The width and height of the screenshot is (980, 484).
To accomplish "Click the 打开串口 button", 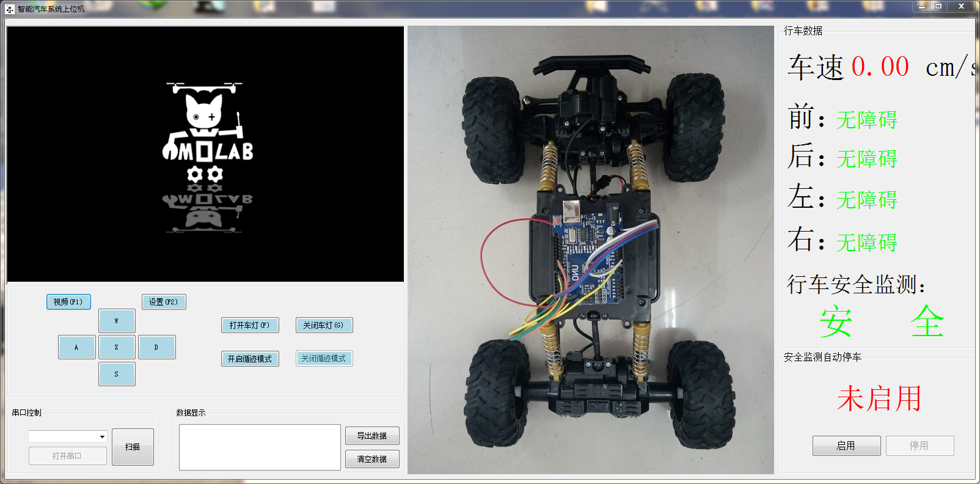I will (x=68, y=456).
